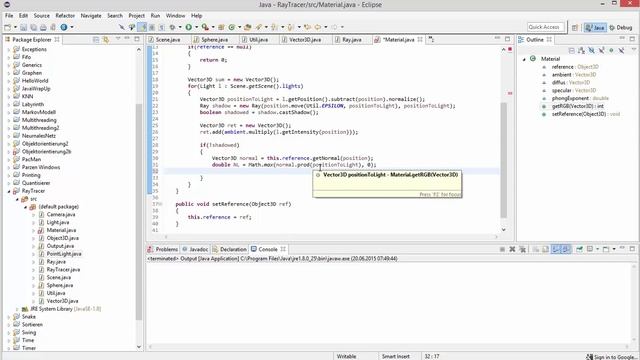Select phongExponent field in Outline
640x360 pixels.
click(x=580, y=98)
